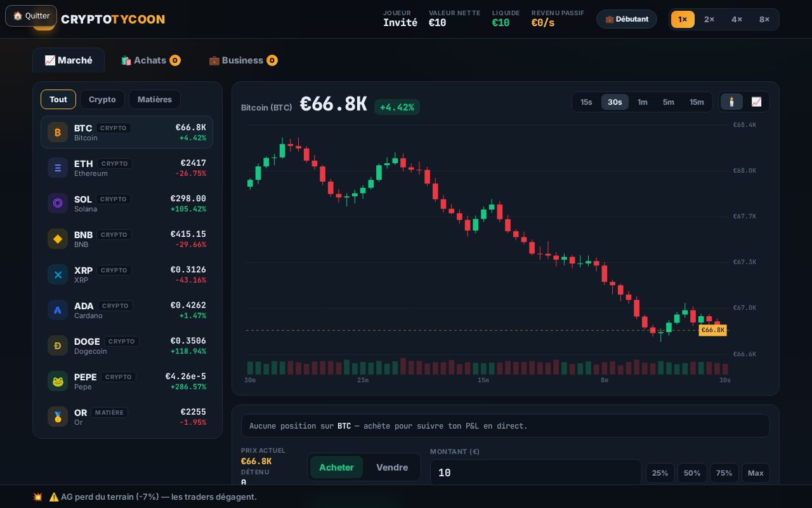
Task: Click the Quitter home button
Action: [x=31, y=16]
